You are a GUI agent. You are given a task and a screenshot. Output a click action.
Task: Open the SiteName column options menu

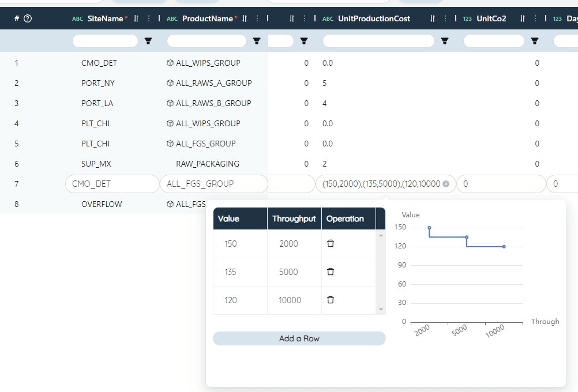(149, 18)
